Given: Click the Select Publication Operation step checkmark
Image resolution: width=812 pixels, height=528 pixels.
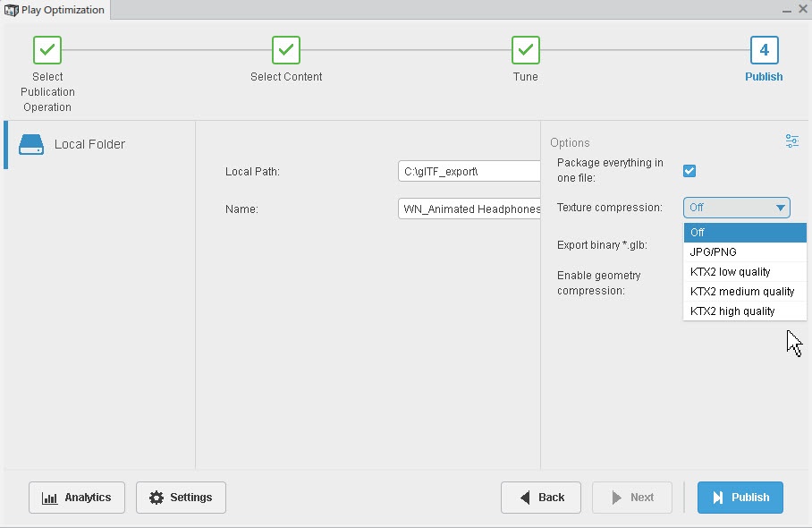Looking at the screenshot, I should (47, 50).
